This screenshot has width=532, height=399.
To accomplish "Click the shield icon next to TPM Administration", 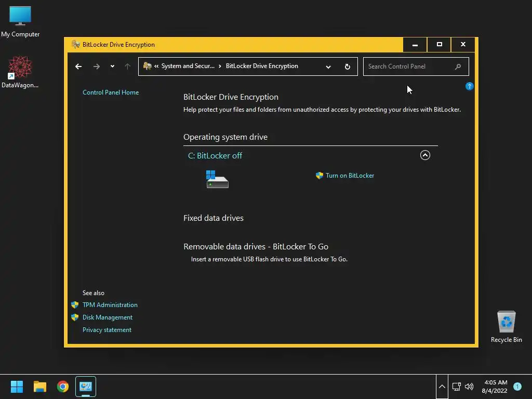I will 75,304.
